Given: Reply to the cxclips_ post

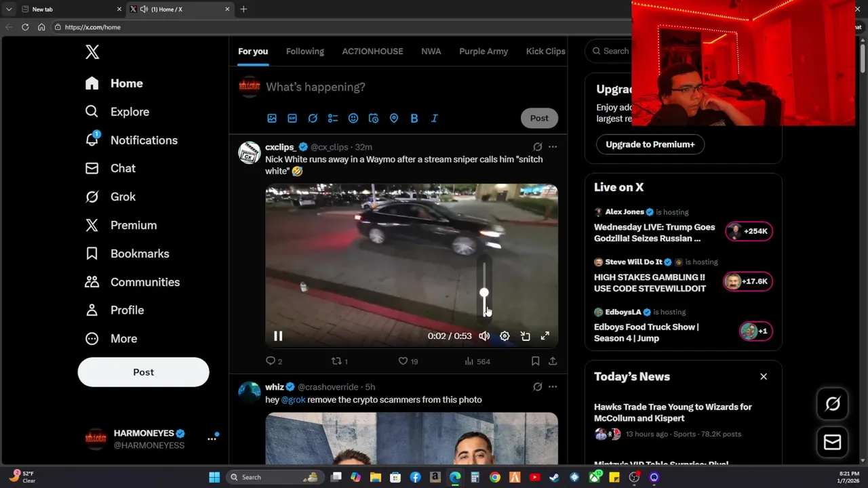Looking at the screenshot, I should [274, 361].
